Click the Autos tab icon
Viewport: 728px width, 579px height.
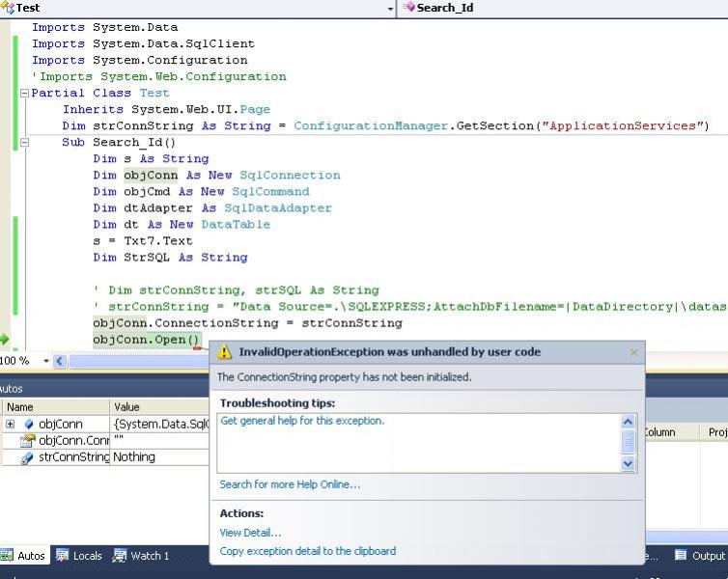(x=7, y=555)
